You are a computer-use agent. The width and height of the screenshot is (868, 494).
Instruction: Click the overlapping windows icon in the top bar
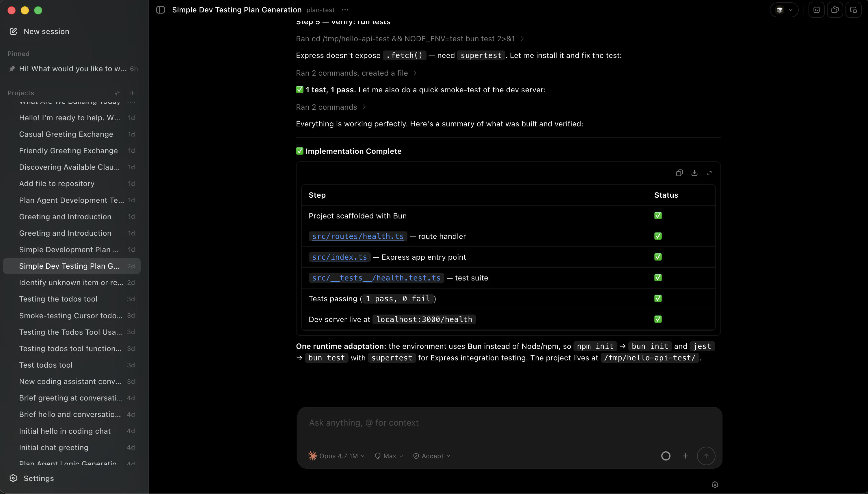point(835,10)
